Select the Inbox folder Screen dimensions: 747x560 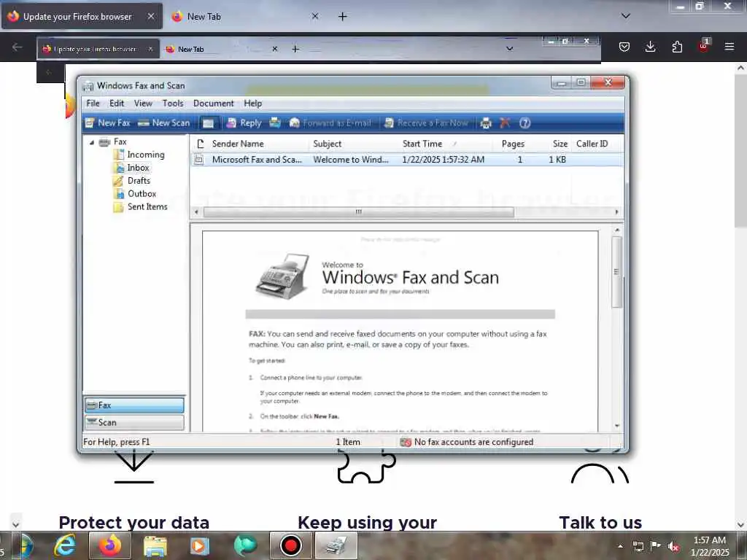point(138,168)
